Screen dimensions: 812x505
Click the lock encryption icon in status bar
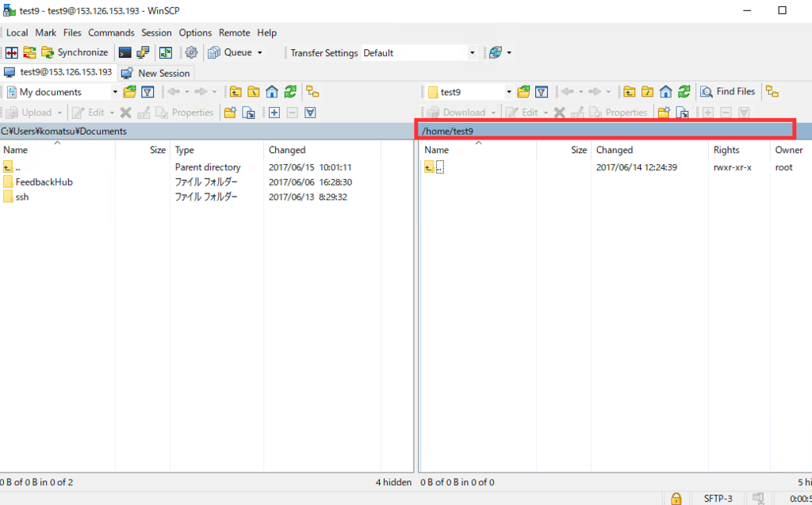point(676,499)
